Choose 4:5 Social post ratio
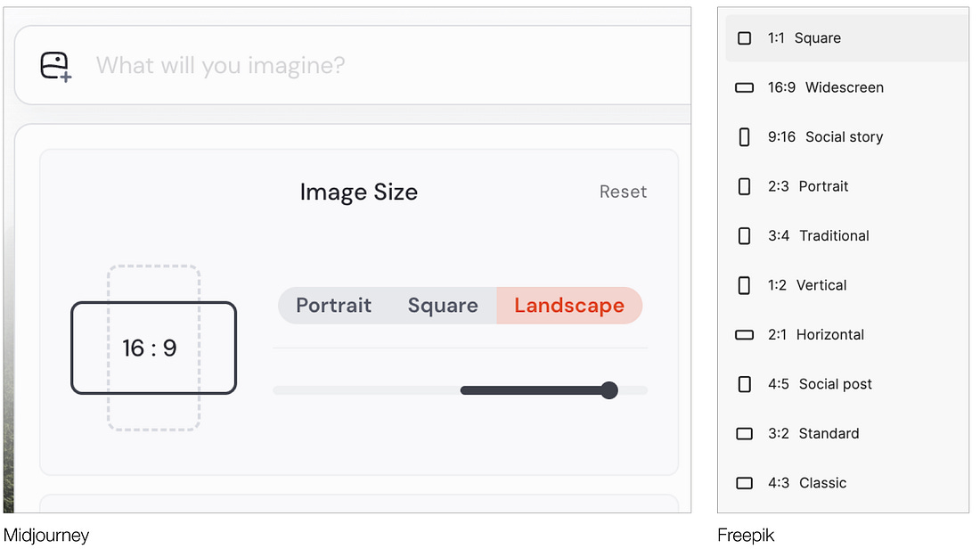 tap(835, 384)
